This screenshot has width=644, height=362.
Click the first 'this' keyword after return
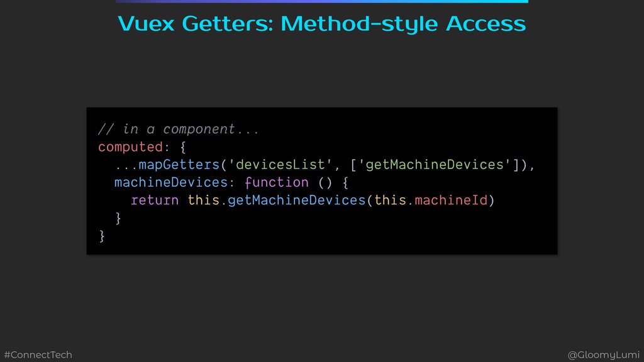(x=203, y=200)
